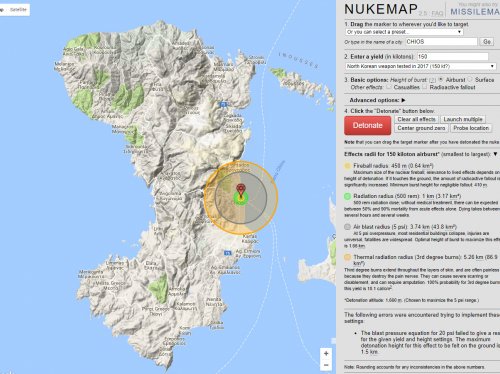Enable the Casualties checkbox
The width and height of the screenshot is (500, 374).
[x=389, y=87]
